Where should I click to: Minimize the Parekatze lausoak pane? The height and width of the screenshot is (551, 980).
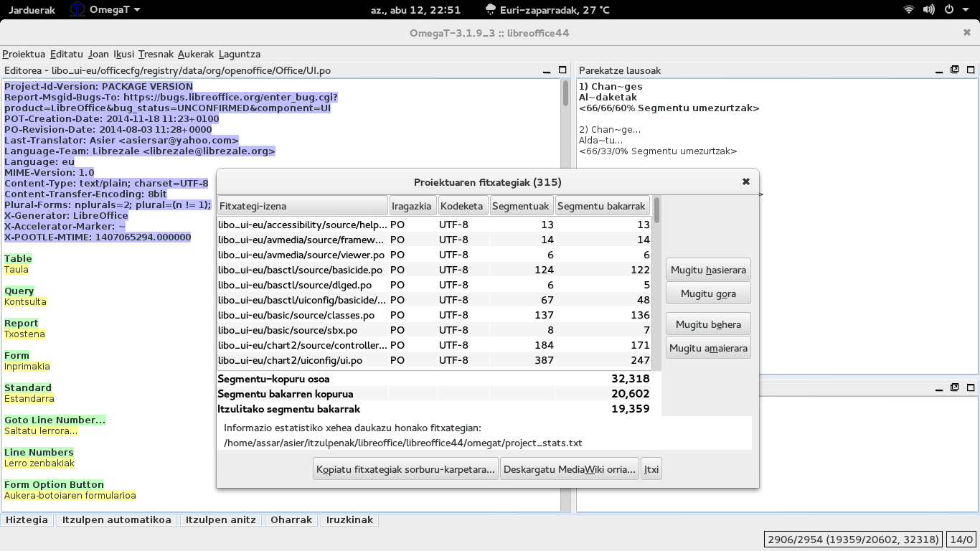[939, 70]
